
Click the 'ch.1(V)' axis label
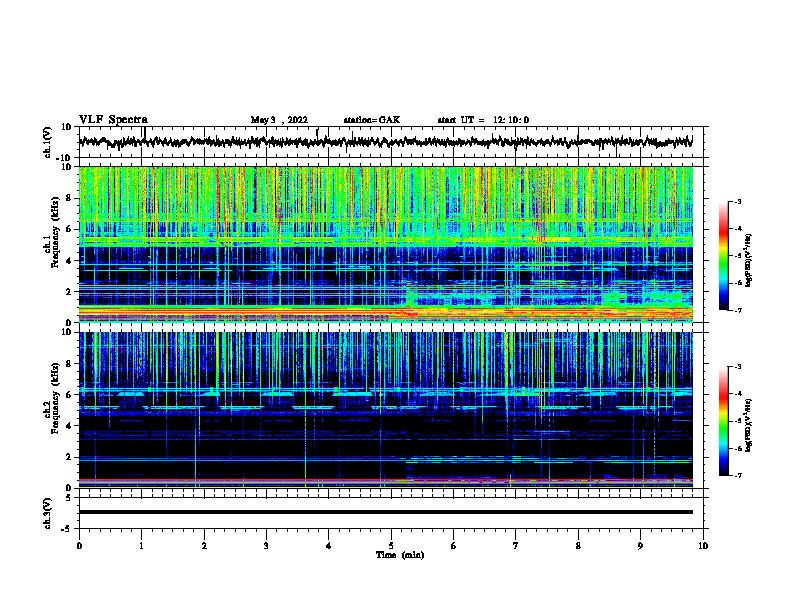48,142
